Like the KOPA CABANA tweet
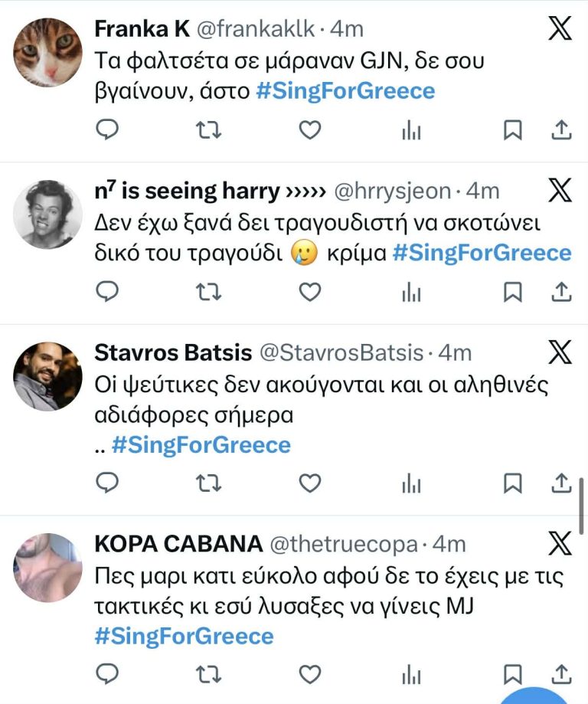Screen dimensions: 588x704 coord(309,674)
